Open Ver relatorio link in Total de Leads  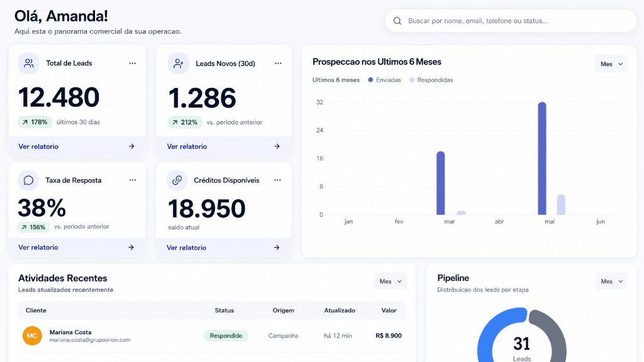point(38,146)
